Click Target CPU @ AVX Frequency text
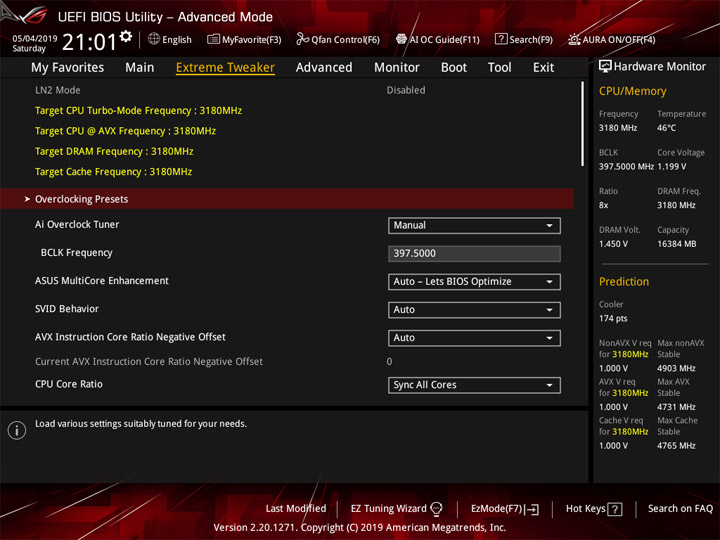The height and width of the screenshot is (540, 720). click(125, 131)
